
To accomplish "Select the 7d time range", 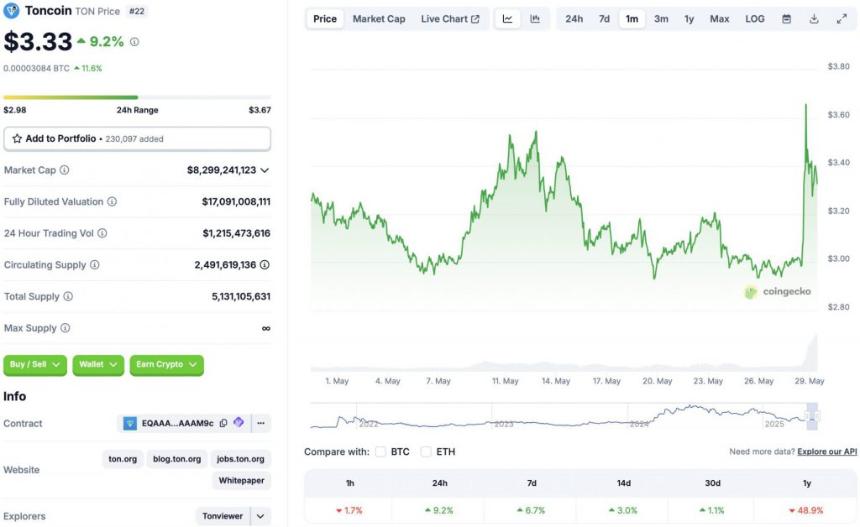I will 604,19.
